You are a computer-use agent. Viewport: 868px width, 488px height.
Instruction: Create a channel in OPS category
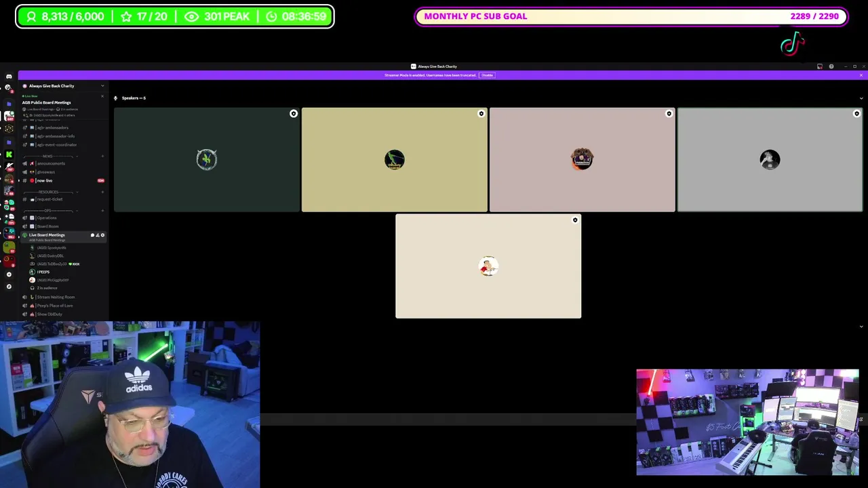(102, 211)
